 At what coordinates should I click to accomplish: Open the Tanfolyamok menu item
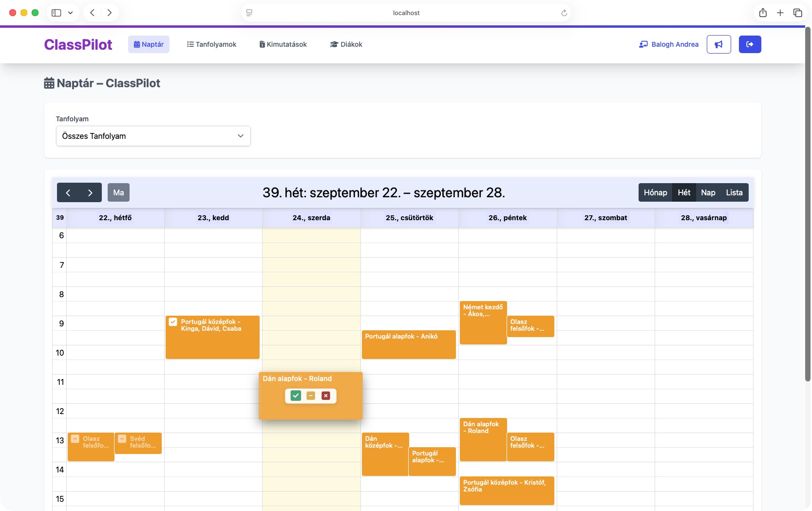(x=211, y=44)
